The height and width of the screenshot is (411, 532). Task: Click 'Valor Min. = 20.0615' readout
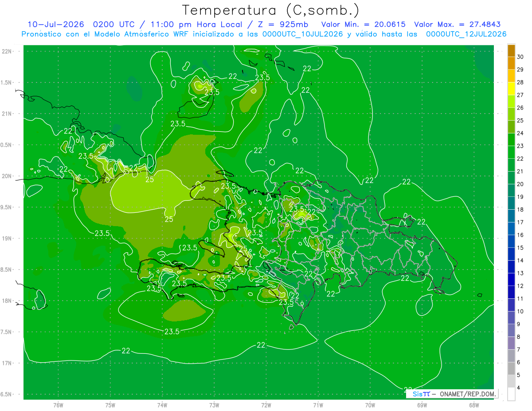(x=363, y=24)
